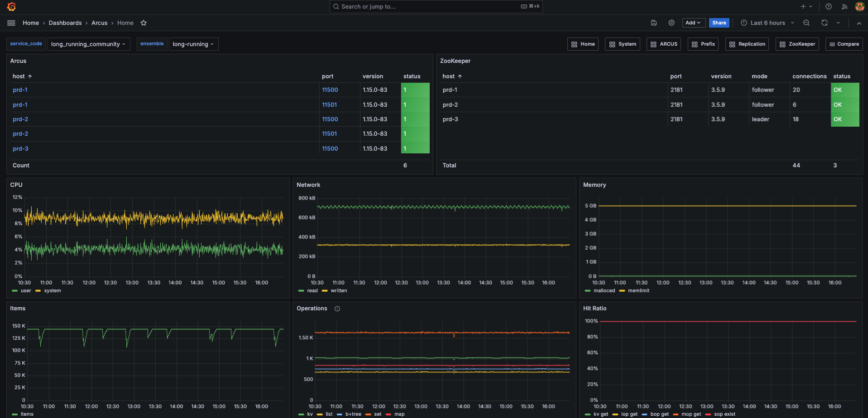The image size is (868, 418).
Task: Click port 11501 link for prd-1
Action: (x=329, y=105)
